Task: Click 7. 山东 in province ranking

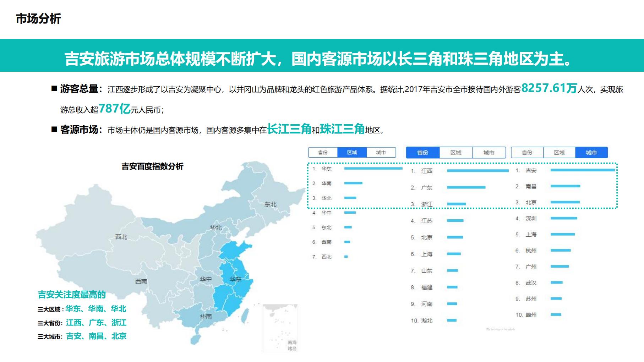Action: coord(422,271)
